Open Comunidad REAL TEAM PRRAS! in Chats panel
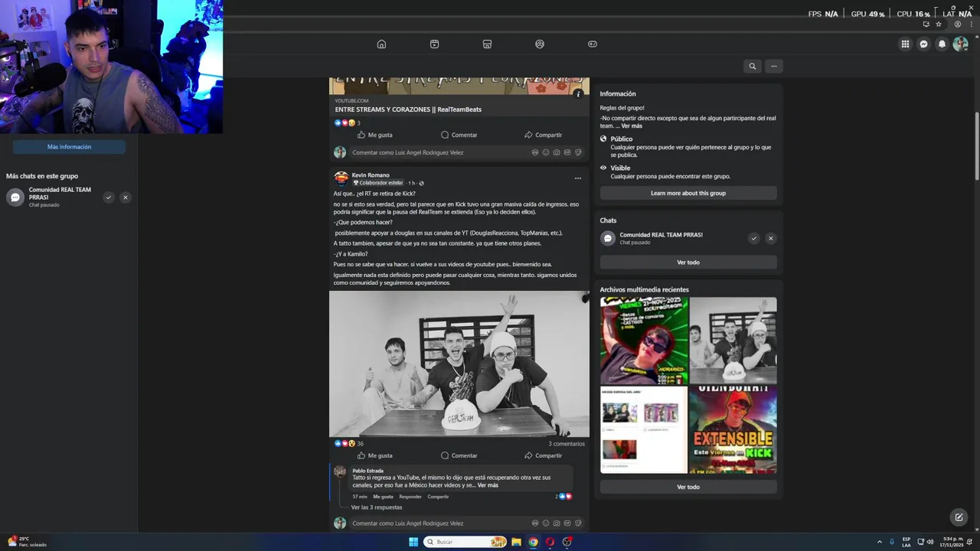The width and height of the screenshot is (980, 551). pos(661,235)
